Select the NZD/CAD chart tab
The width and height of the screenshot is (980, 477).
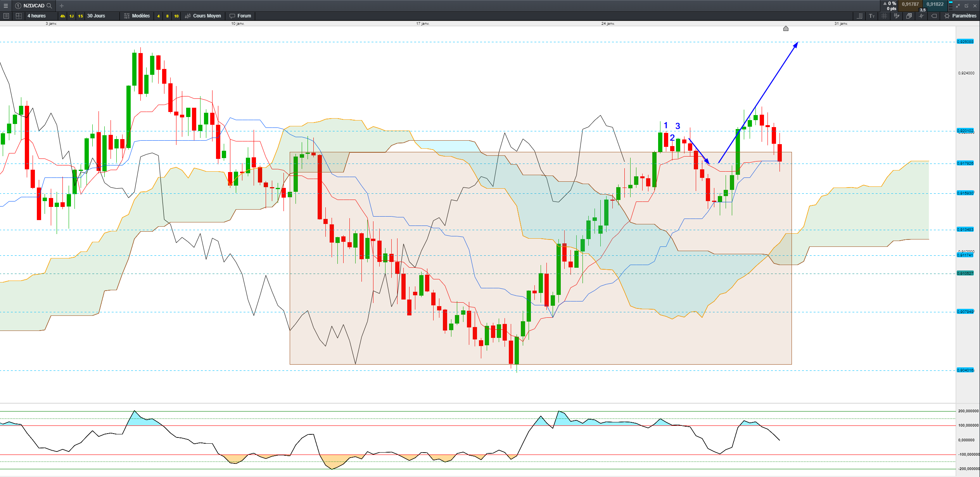(x=34, y=6)
